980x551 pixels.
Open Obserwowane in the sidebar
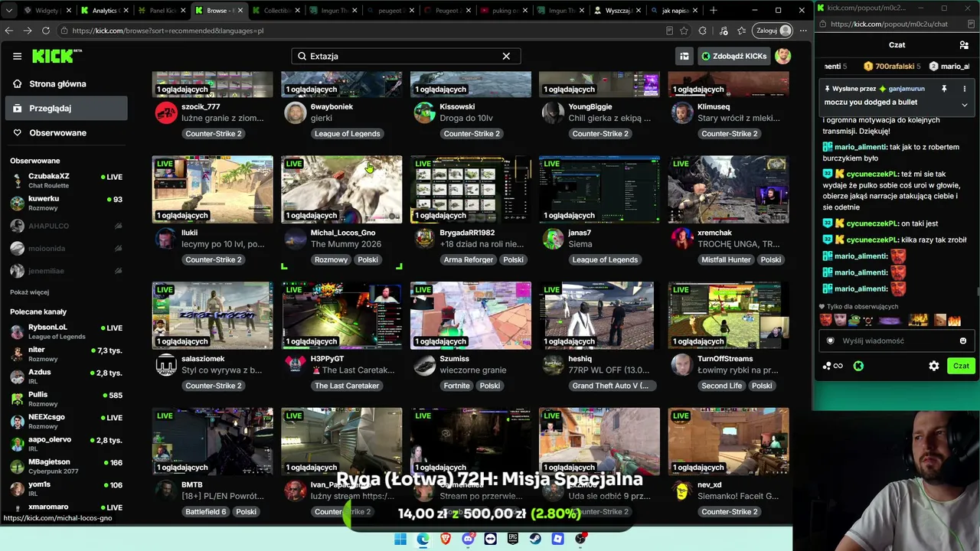point(66,132)
